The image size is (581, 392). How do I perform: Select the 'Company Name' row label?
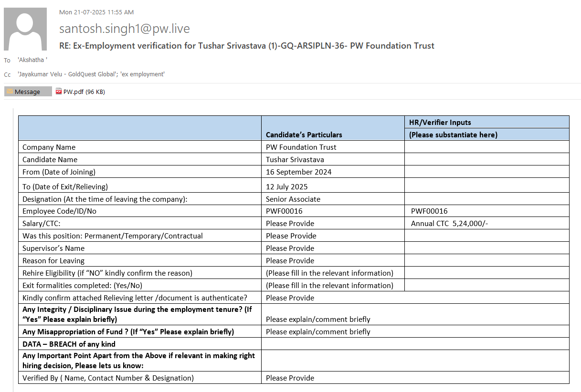click(49, 147)
